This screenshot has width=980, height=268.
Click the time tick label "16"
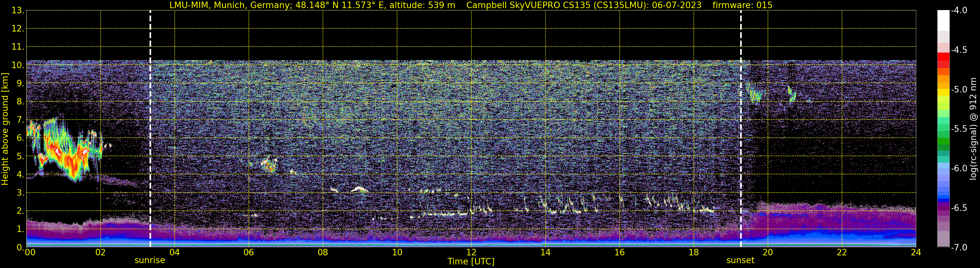click(x=619, y=252)
